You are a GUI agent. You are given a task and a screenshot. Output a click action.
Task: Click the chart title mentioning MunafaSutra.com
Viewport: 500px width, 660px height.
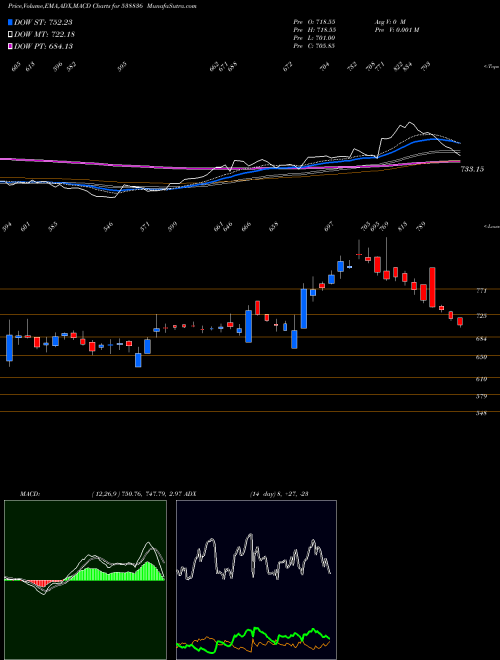click(102, 6)
